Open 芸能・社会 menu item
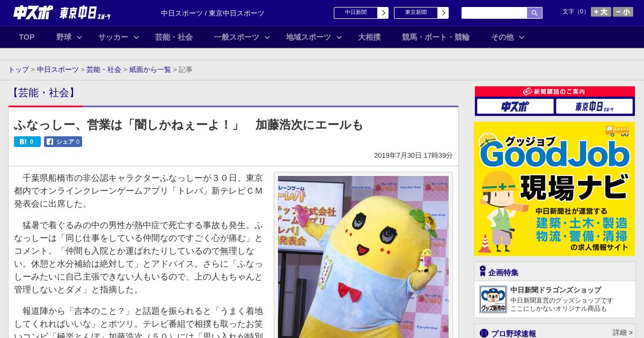644x338 pixels. (x=174, y=37)
